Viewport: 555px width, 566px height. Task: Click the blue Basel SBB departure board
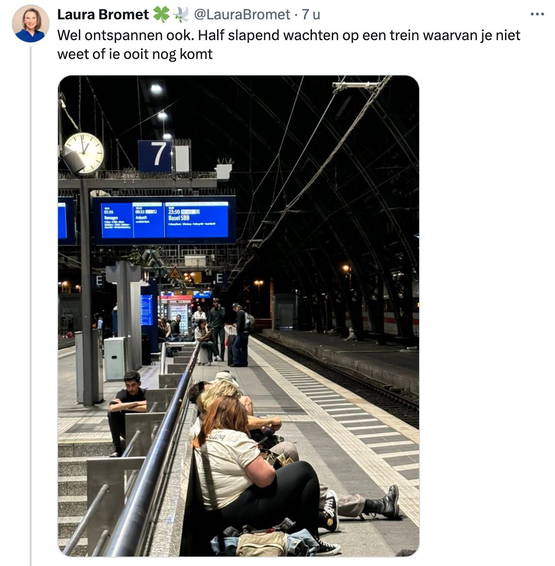(197, 219)
